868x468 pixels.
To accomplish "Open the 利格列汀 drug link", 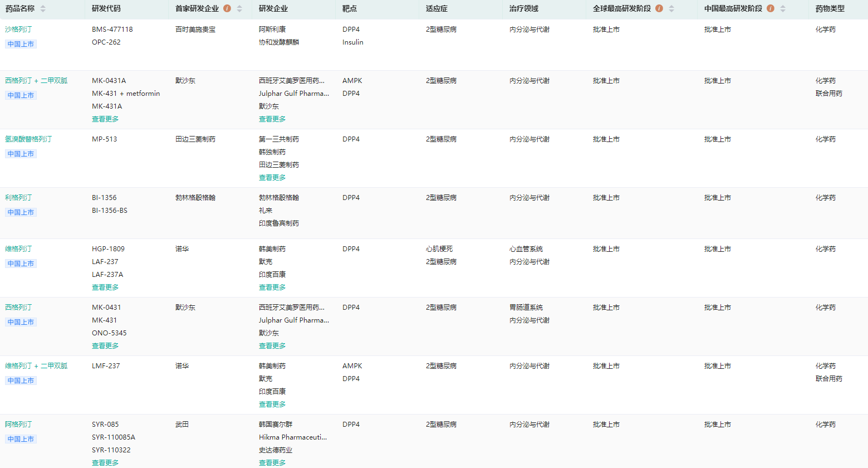I will click(x=18, y=198).
